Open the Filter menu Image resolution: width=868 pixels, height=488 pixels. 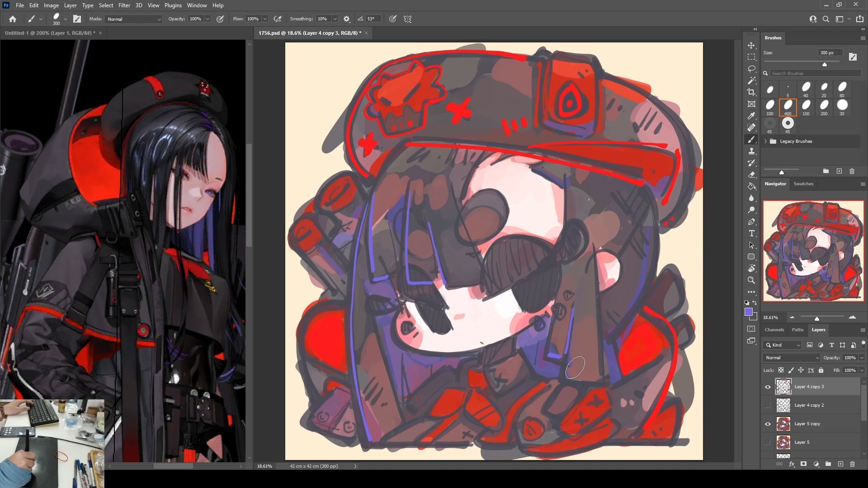[x=124, y=5]
